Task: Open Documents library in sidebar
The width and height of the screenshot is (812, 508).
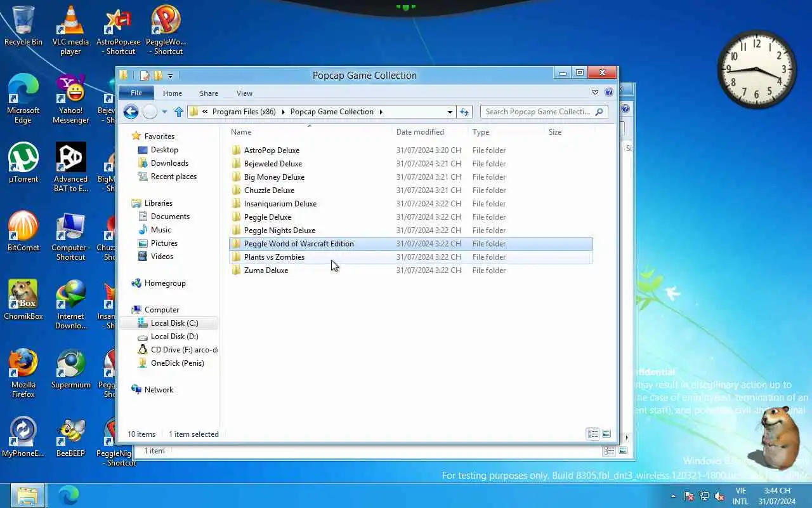Action: pyautogui.click(x=170, y=217)
